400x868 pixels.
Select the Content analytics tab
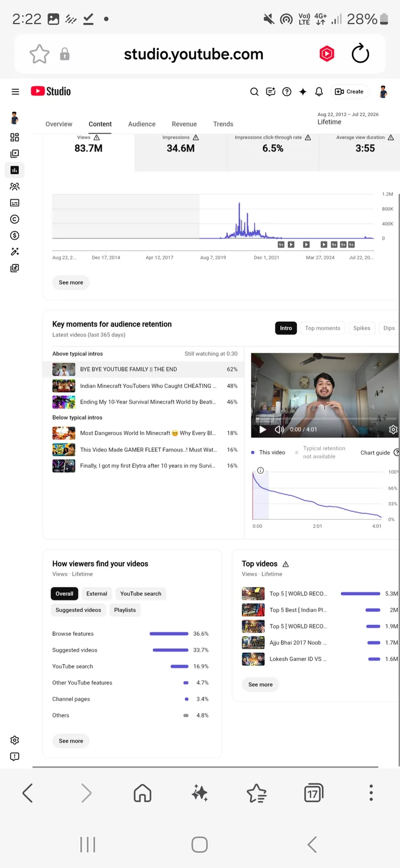100,124
